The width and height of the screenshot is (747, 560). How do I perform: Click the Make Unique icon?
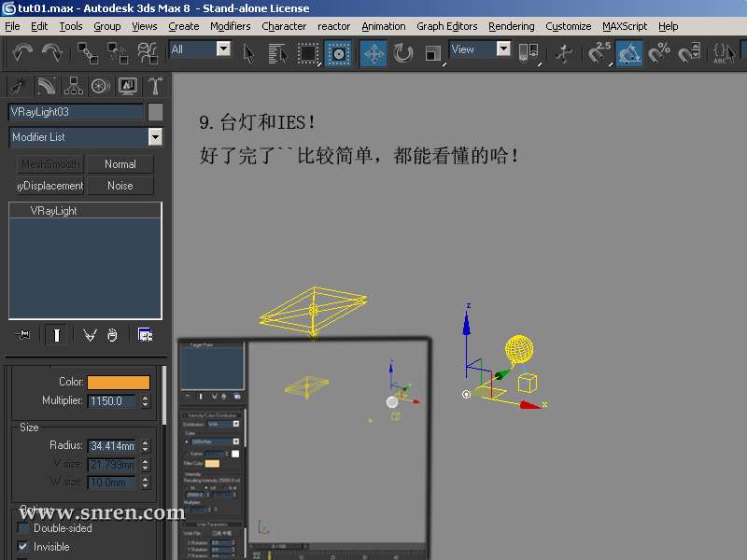point(90,335)
